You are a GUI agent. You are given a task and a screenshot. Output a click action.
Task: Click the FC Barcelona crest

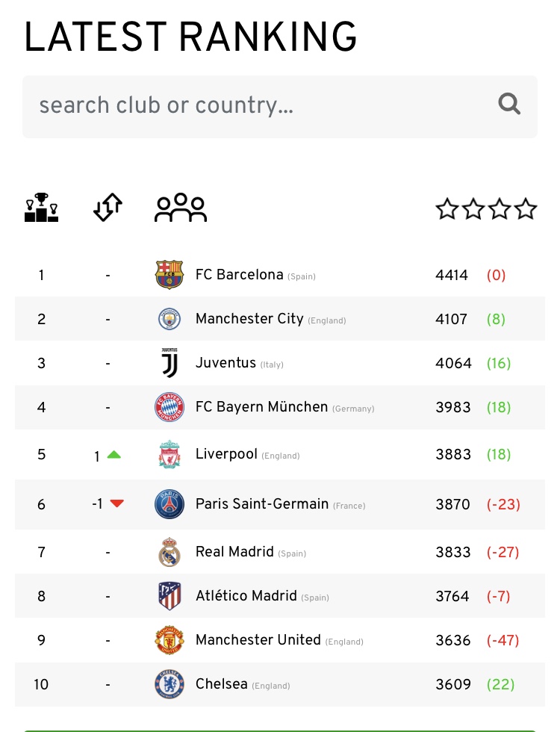[x=169, y=275]
